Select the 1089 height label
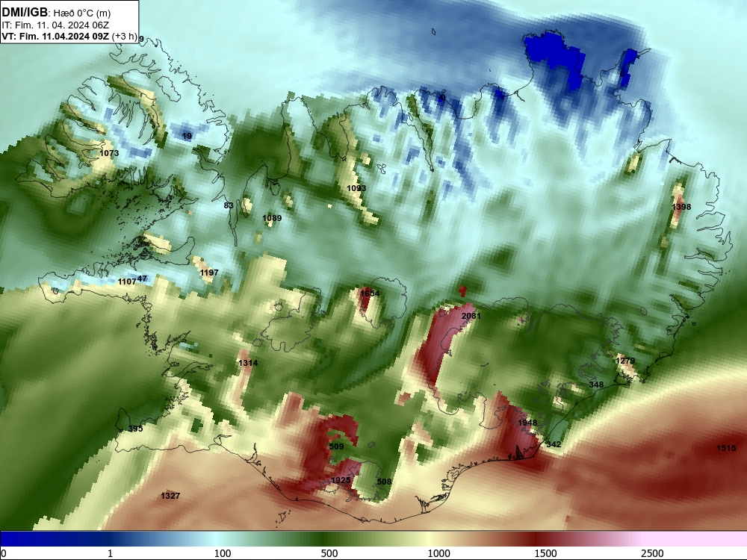The width and height of the screenshot is (747, 560). point(272,218)
